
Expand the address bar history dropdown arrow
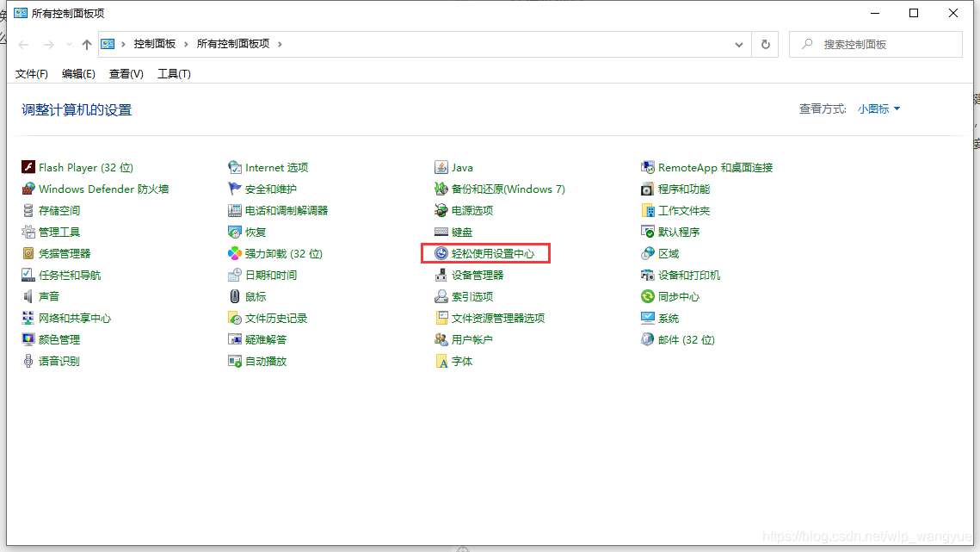(x=739, y=45)
